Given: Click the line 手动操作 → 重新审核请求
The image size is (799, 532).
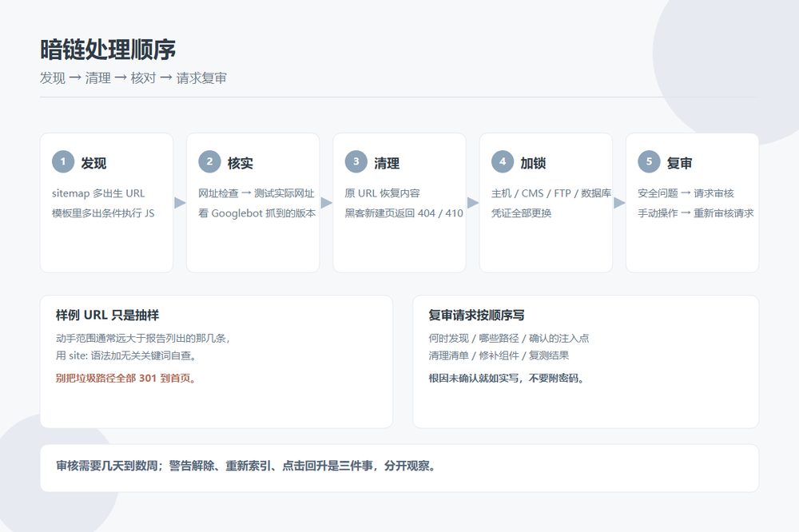Looking at the screenshot, I should click(696, 213).
